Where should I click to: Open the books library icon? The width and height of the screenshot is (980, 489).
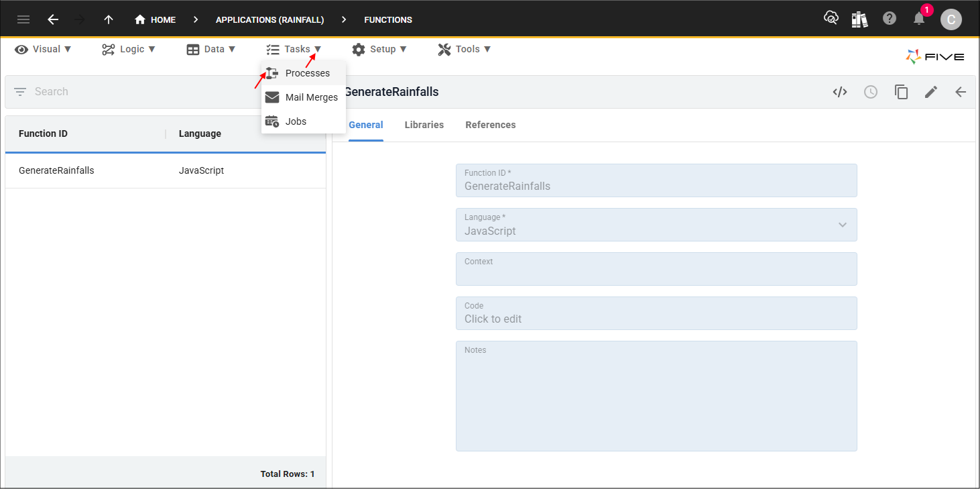pyautogui.click(x=860, y=19)
